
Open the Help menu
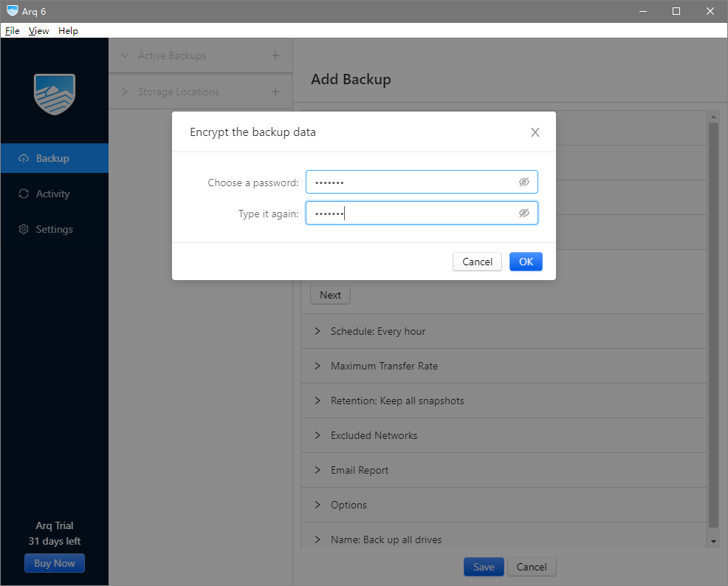[68, 31]
